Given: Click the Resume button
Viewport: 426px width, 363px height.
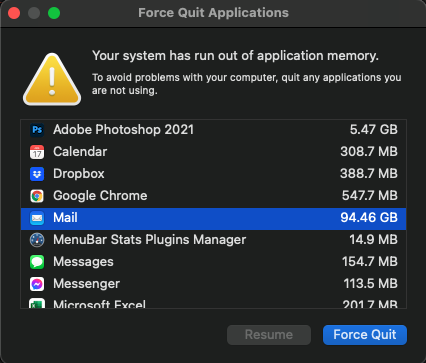Looking at the screenshot, I should click(x=269, y=335).
